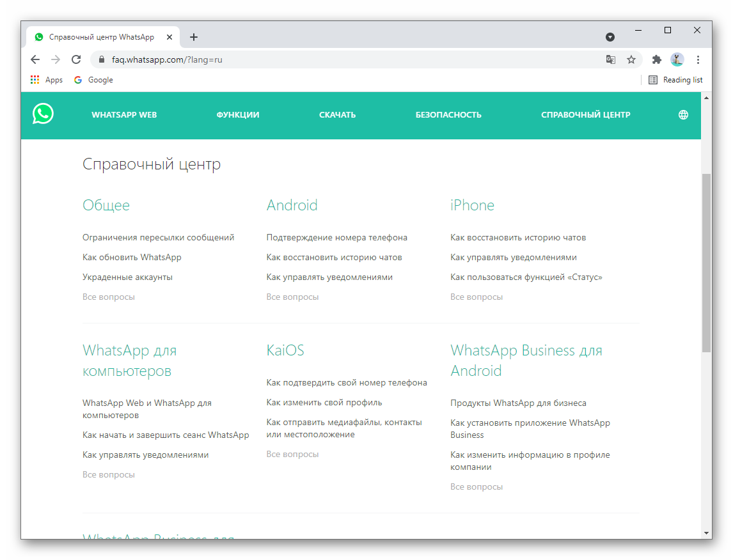Click the address bar URL field
The width and height of the screenshot is (733, 560).
(x=345, y=59)
